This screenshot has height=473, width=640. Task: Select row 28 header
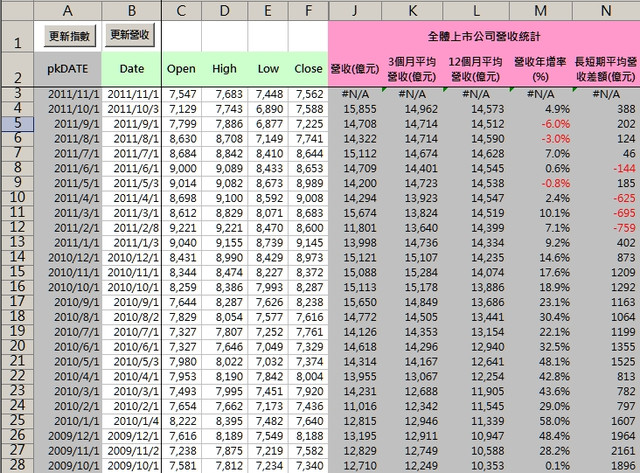pos(17,465)
